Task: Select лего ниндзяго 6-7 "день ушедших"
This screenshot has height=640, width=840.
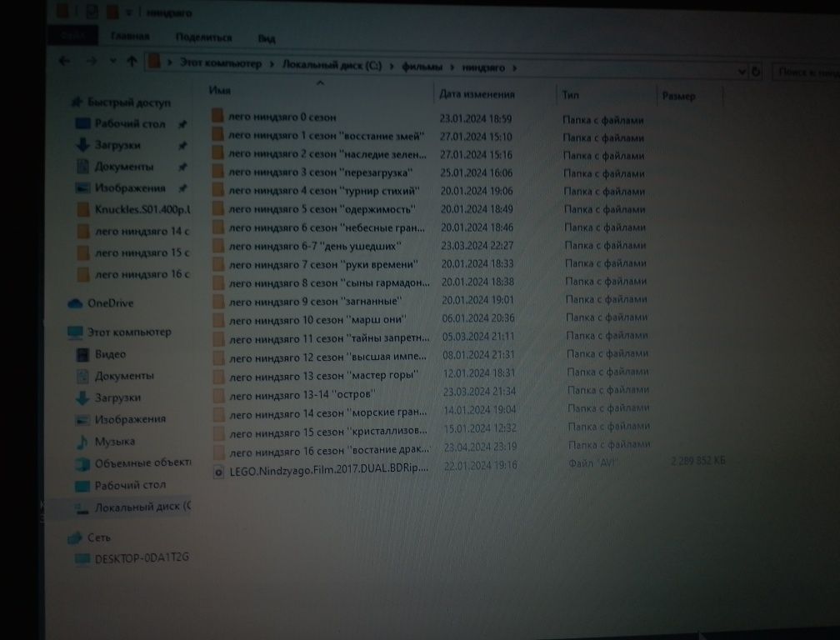Action: [x=316, y=247]
